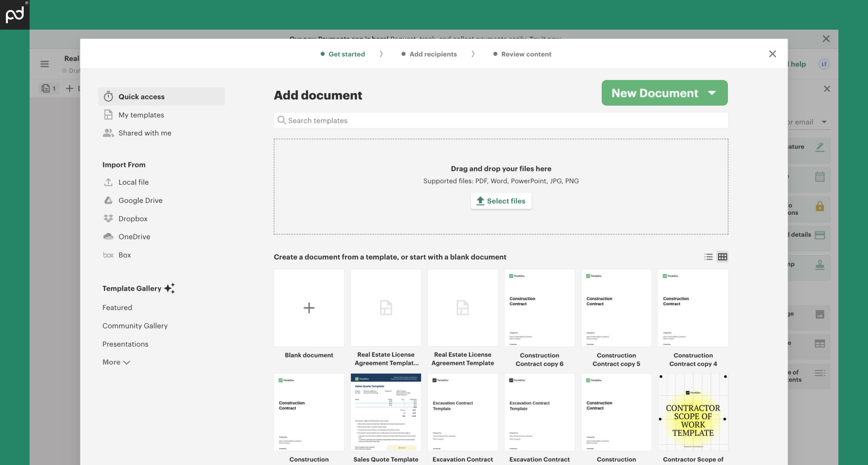Click the Local file upload icon

click(108, 182)
